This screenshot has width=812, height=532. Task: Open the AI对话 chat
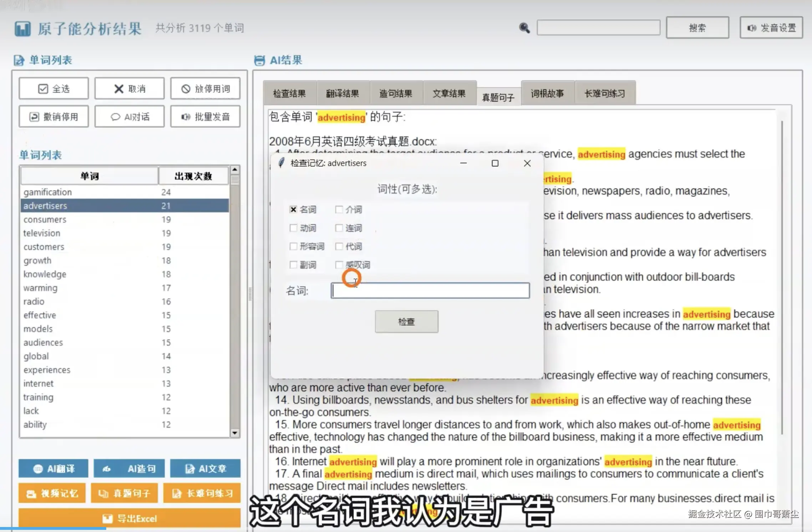pos(130,116)
